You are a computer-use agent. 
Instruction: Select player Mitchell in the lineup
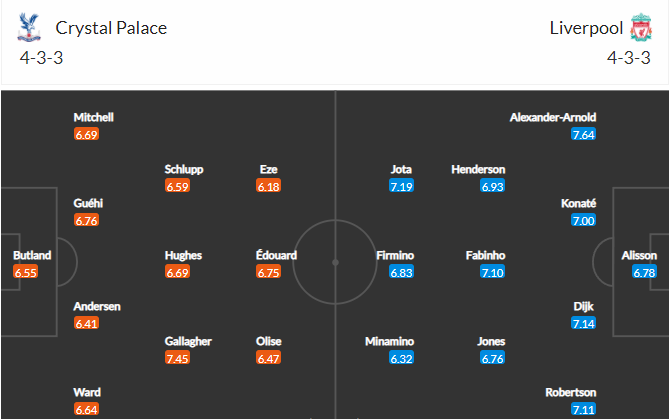click(x=94, y=117)
